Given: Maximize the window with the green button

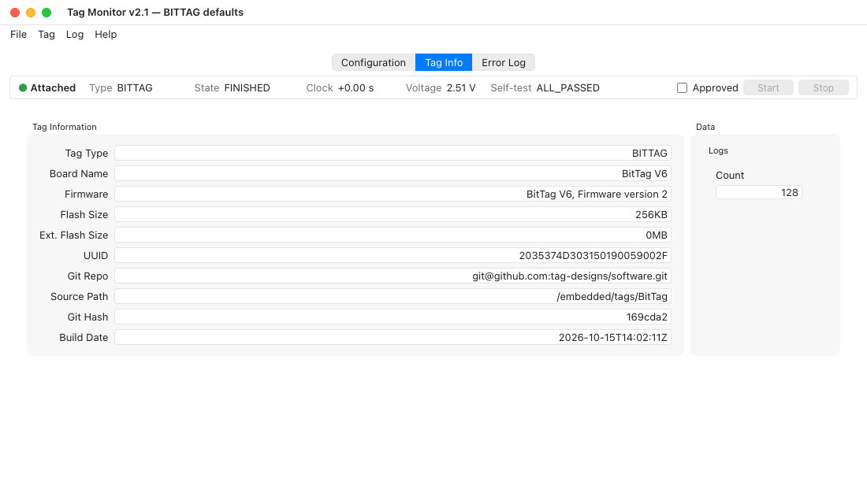Looking at the screenshot, I should pyautogui.click(x=47, y=12).
